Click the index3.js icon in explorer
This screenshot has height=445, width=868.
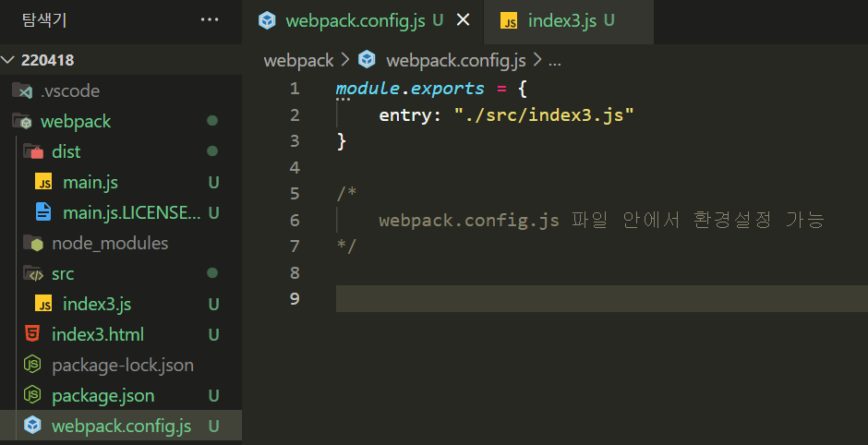pos(43,304)
